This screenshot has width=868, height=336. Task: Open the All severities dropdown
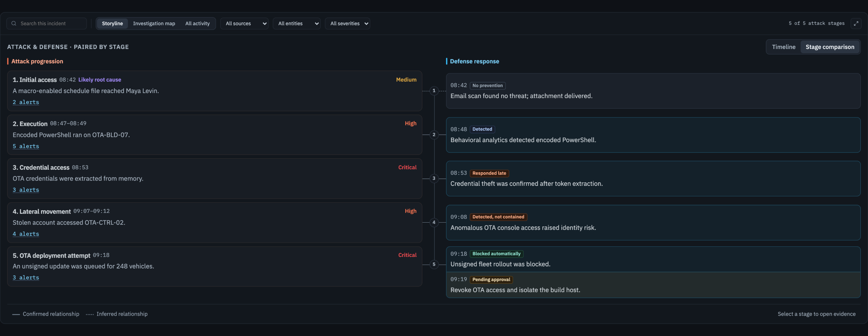point(348,23)
